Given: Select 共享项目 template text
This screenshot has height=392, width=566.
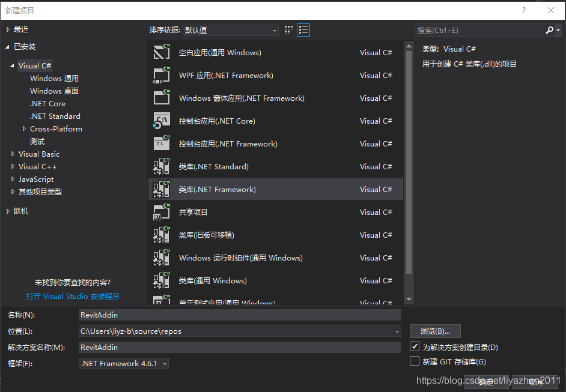Looking at the screenshot, I should click(x=193, y=213).
